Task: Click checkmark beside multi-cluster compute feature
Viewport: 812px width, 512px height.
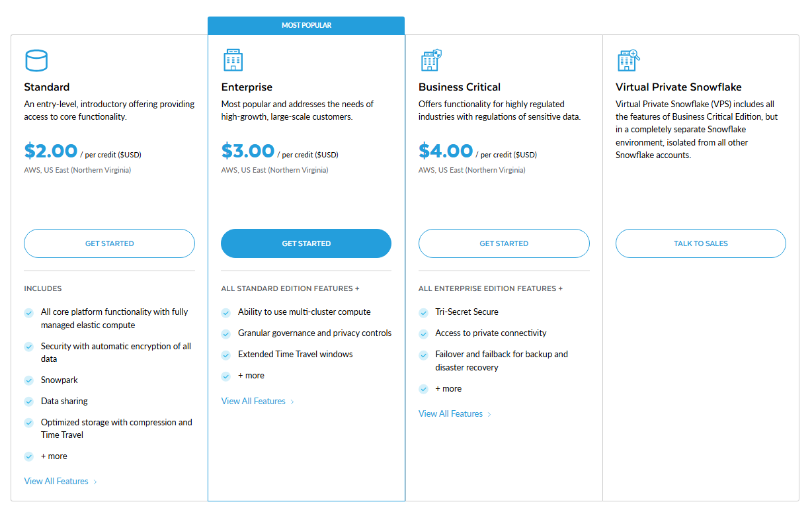Action: pyautogui.click(x=226, y=312)
